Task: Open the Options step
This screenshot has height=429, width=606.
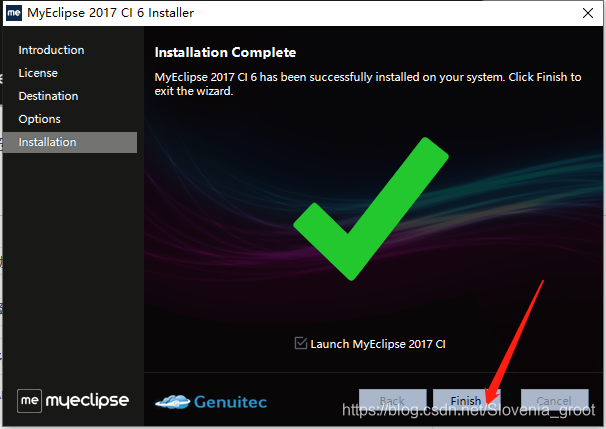Action: pyautogui.click(x=39, y=119)
